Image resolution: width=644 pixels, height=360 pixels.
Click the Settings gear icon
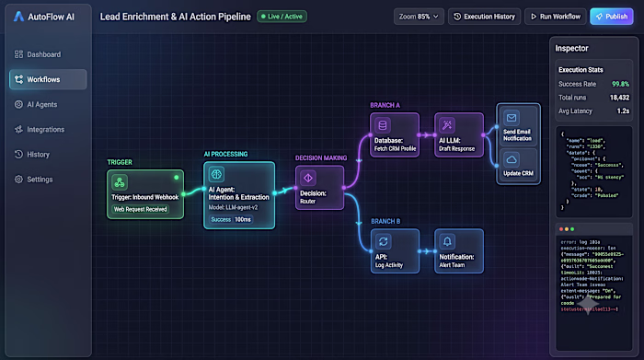[x=18, y=180]
